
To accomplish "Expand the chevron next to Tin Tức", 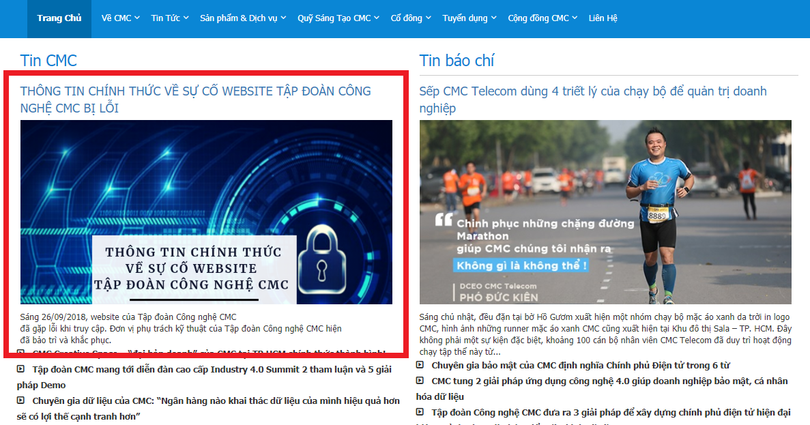I will [186, 18].
